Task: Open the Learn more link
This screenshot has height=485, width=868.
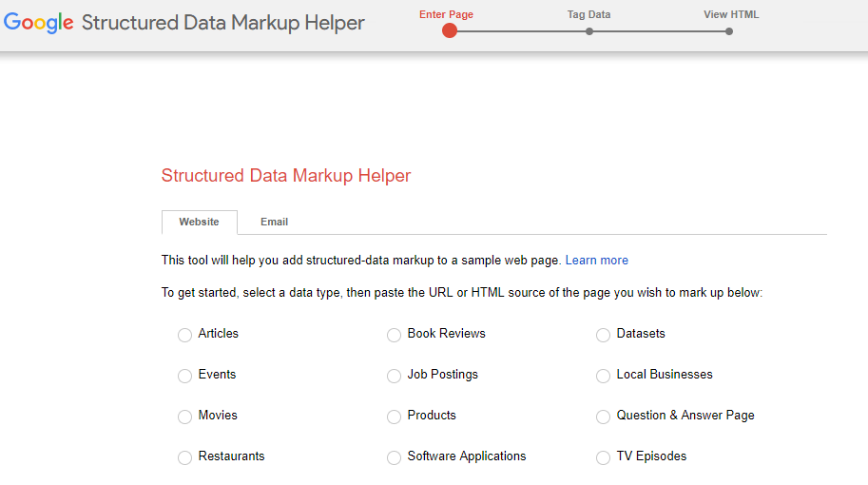Action: [x=597, y=261]
